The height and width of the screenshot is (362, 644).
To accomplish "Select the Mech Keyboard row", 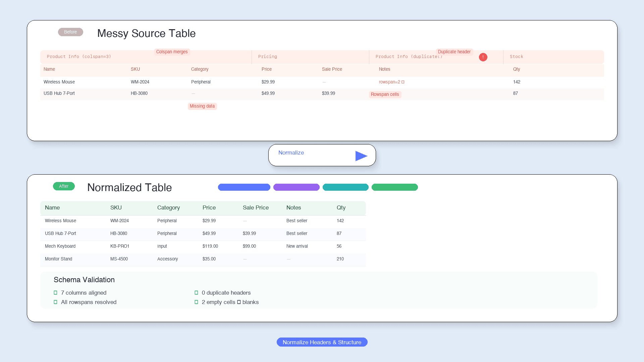I will point(203,246).
